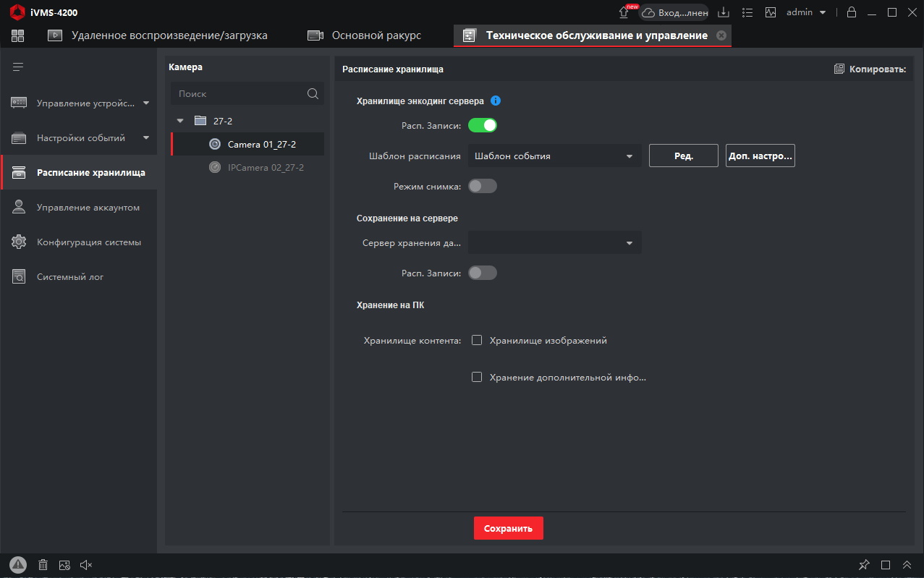Check the Хранение дополнительной инфо checkbox
The width and height of the screenshot is (924, 578).
click(477, 377)
